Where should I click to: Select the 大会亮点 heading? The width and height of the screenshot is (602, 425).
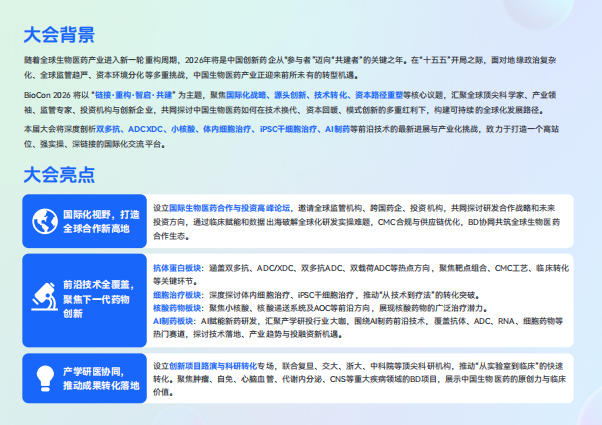click(59, 175)
